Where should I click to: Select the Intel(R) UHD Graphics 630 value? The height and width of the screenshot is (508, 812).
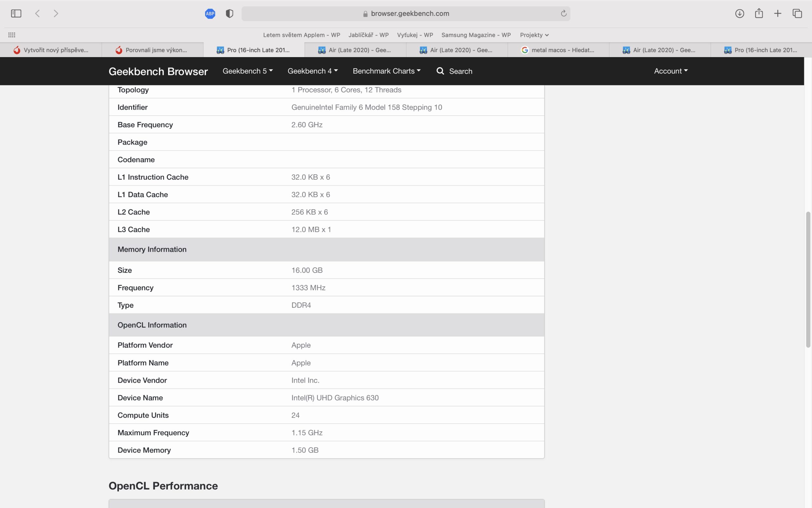pos(335,398)
